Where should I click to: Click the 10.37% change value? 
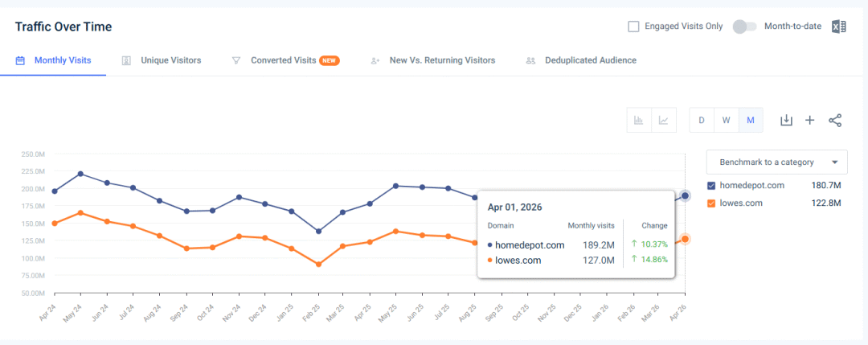[654, 244]
